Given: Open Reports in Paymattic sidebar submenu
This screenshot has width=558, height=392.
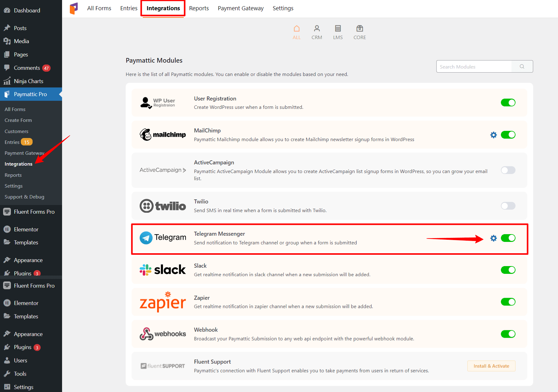Looking at the screenshot, I should 13,175.
